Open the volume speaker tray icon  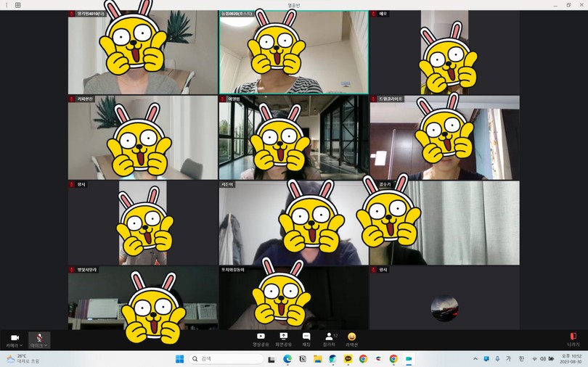tap(542, 359)
